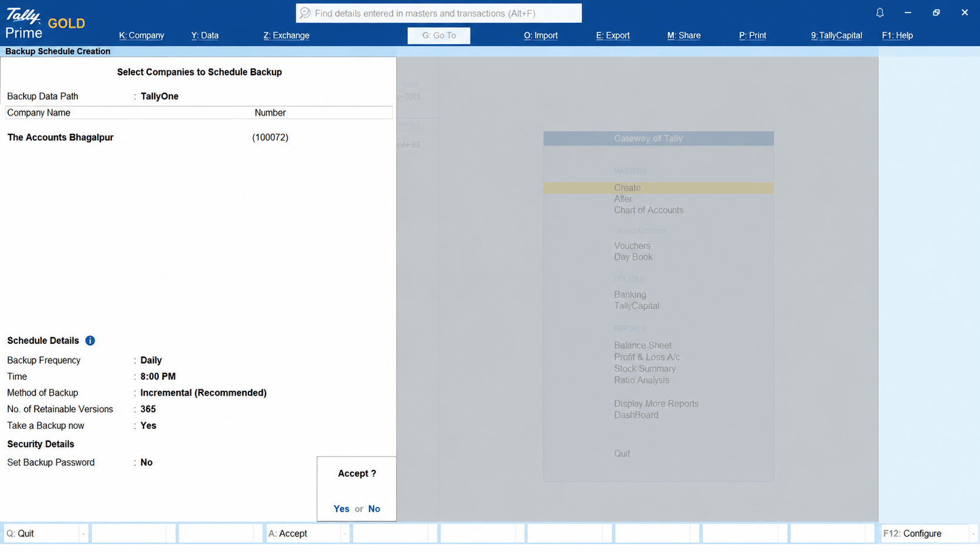Viewport: 980px width, 552px height.
Task: Click the Gateway of Tally panel header
Action: click(x=658, y=138)
